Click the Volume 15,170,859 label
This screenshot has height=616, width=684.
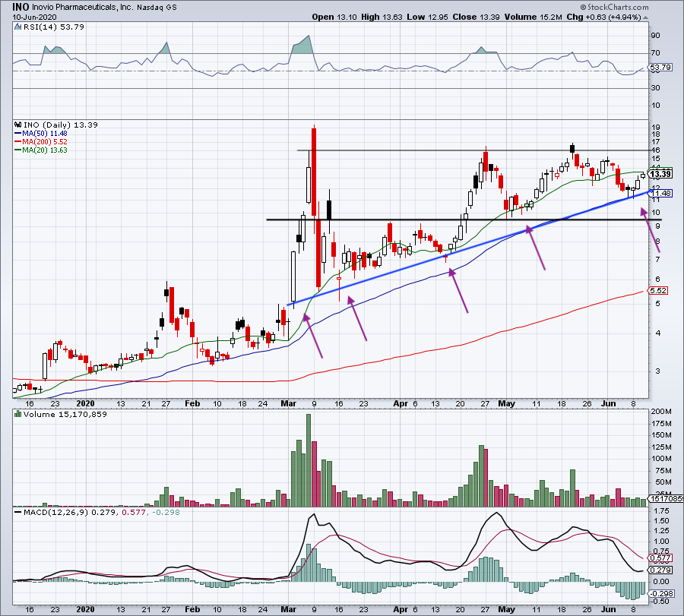click(65, 415)
